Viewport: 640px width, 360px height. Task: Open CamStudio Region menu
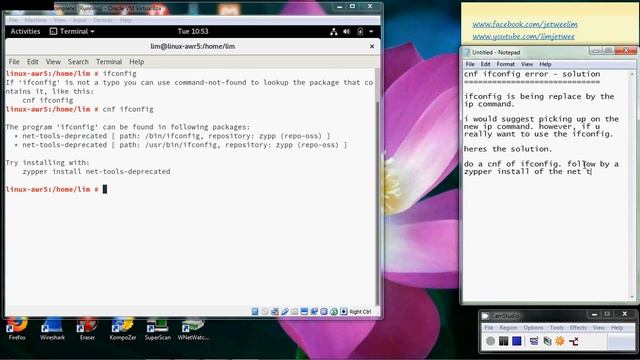point(508,327)
